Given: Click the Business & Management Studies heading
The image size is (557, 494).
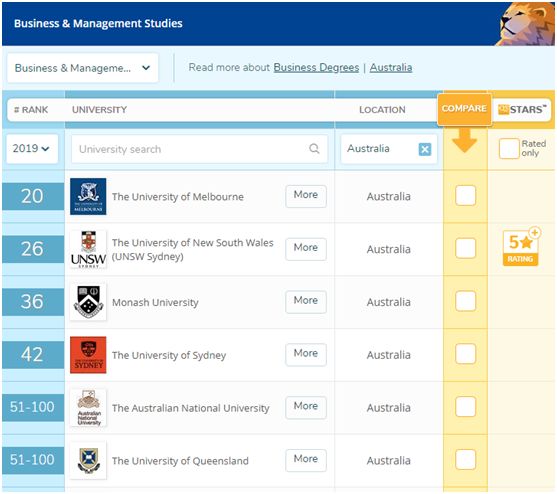Looking at the screenshot, I should [98, 23].
